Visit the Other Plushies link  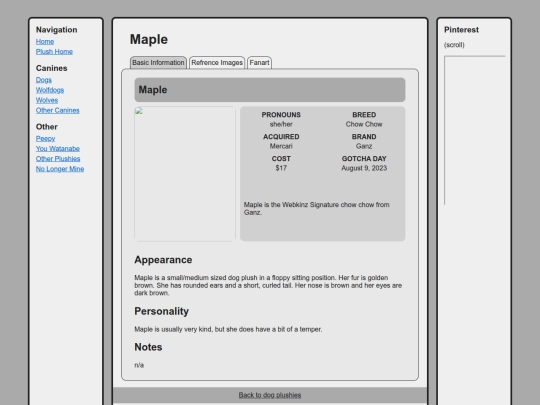click(58, 159)
